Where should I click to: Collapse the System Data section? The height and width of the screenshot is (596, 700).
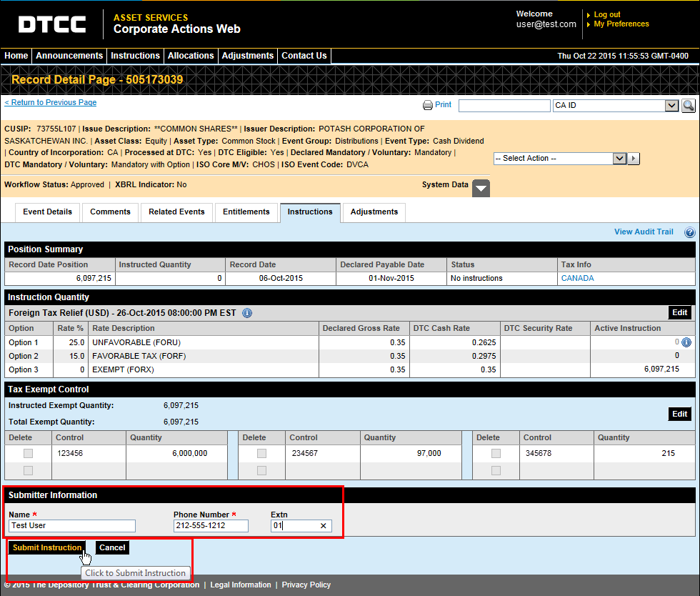[x=480, y=187]
